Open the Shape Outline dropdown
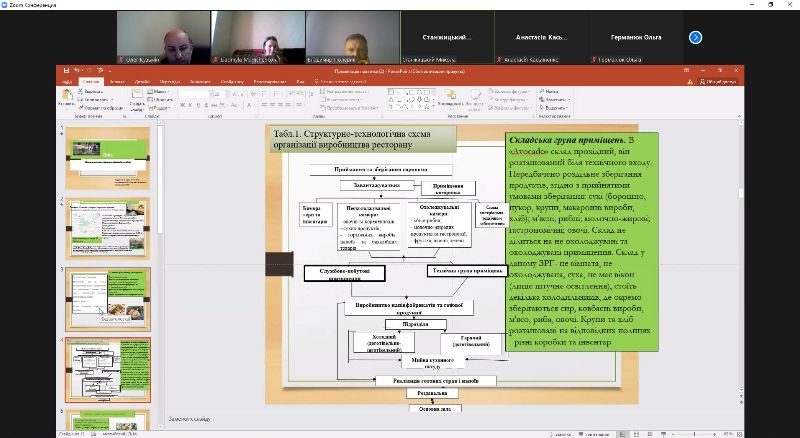800x438 pixels. point(508,100)
